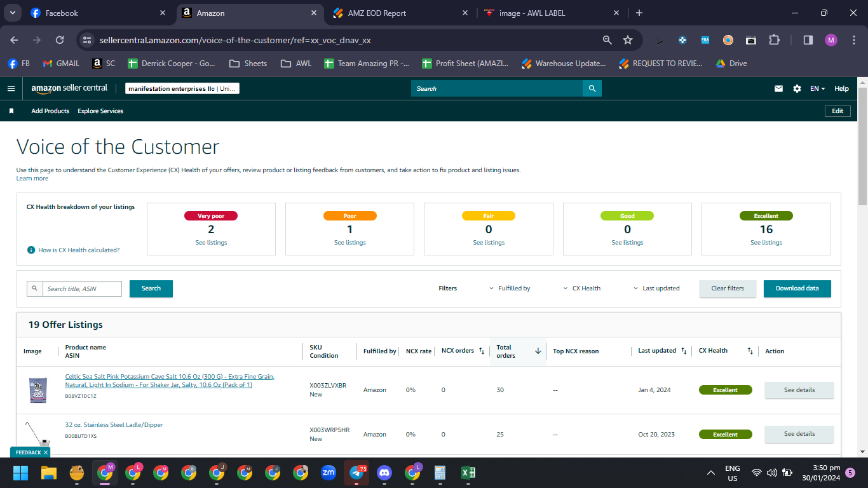This screenshot has height=488, width=868.
Task: Expand the Last updated filter dropdown
Action: [x=656, y=288]
